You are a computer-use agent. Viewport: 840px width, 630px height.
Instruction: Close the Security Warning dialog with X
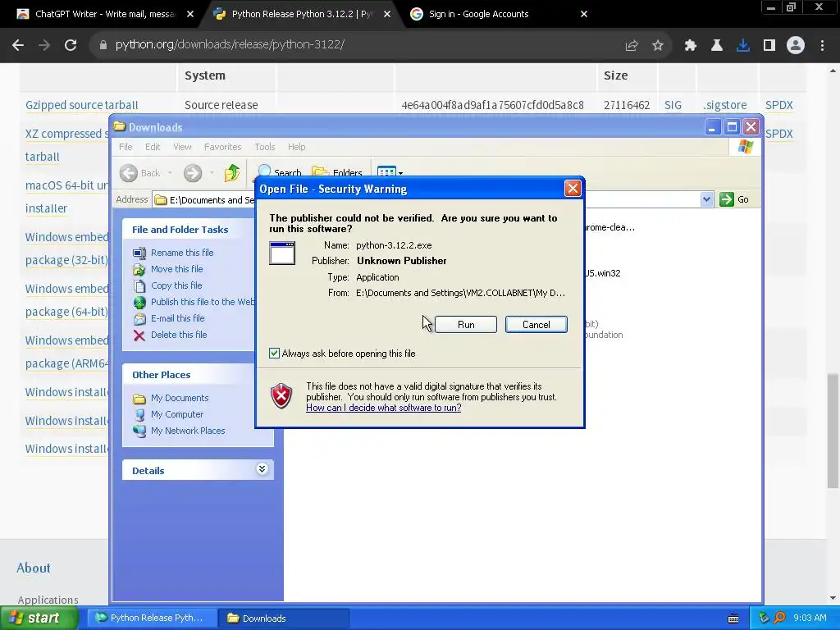pyautogui.click(x=573, y=189)
